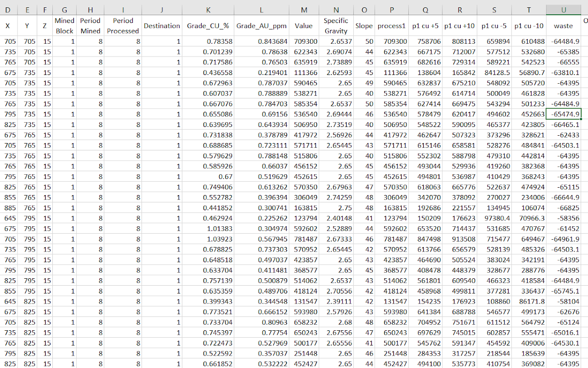Click the Grade_CU_% header cell
Screen dimensions: 588x368
[x=208, y=26]
